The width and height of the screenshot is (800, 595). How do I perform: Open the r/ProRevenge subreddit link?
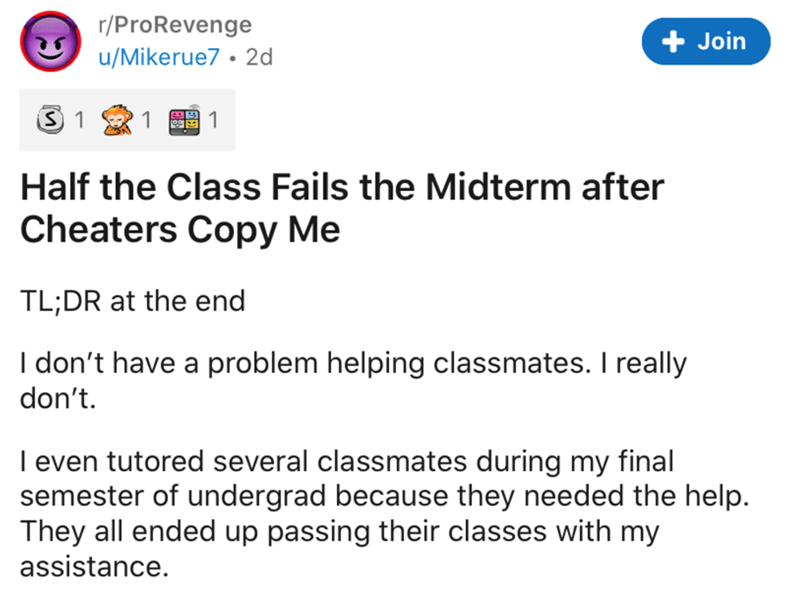click(175, 24)
